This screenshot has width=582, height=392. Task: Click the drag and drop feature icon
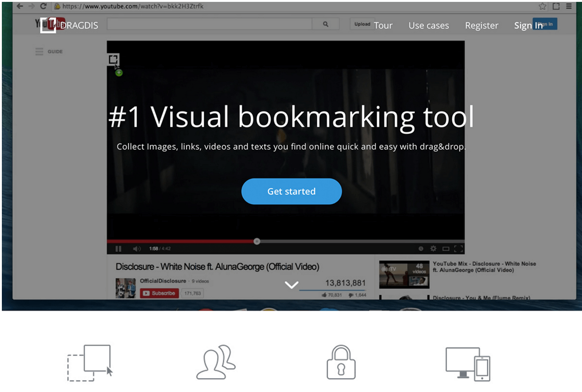pyautogui.click(x=90, y=363)
